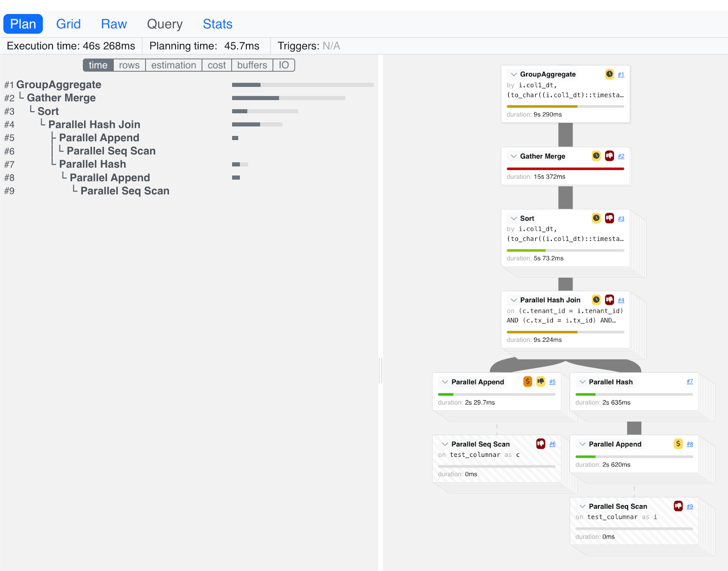Open the #1 link on GroupAggregate

621,75
